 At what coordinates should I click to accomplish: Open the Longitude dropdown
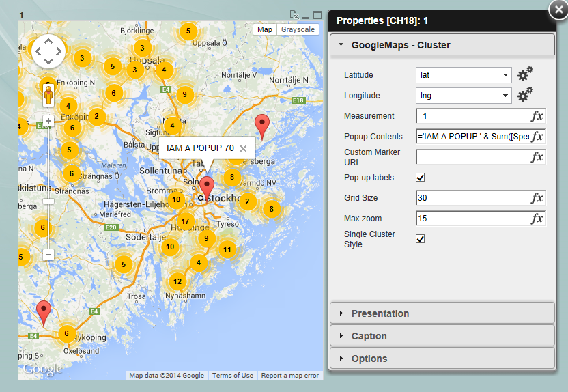(464, 96)
